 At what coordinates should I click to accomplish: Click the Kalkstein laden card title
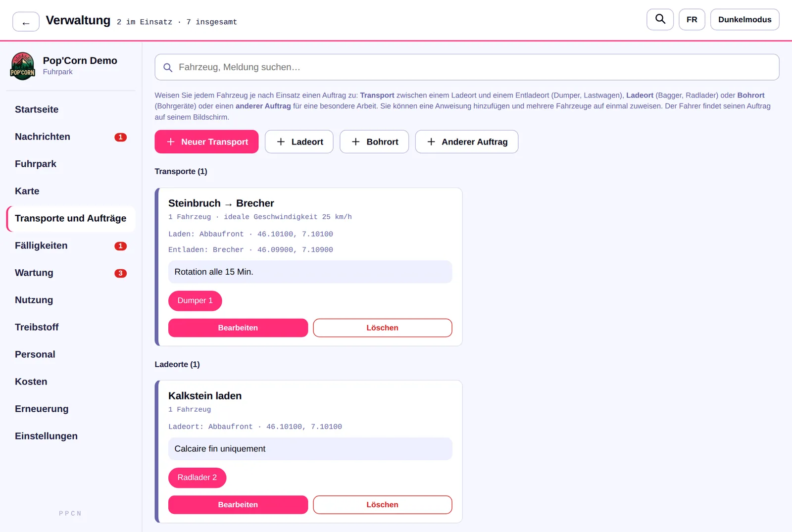(x=205, y=396)
